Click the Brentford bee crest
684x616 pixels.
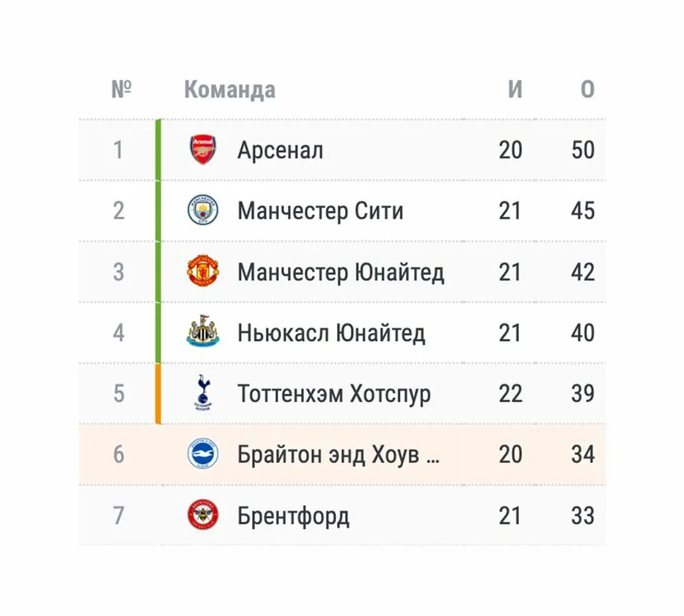pyautogui.click(x=203, y=515)
